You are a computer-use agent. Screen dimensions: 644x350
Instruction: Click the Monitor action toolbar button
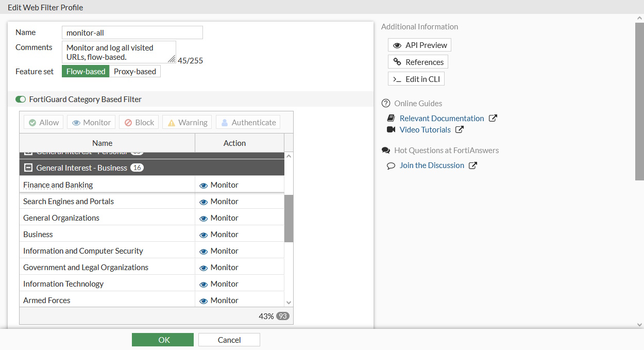pos(91,122)
